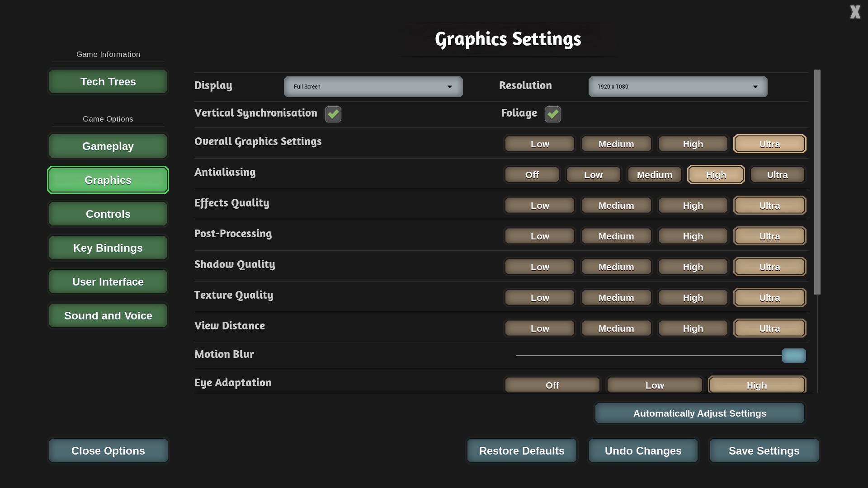Go to Sound and Voice options

click(108, 316)
